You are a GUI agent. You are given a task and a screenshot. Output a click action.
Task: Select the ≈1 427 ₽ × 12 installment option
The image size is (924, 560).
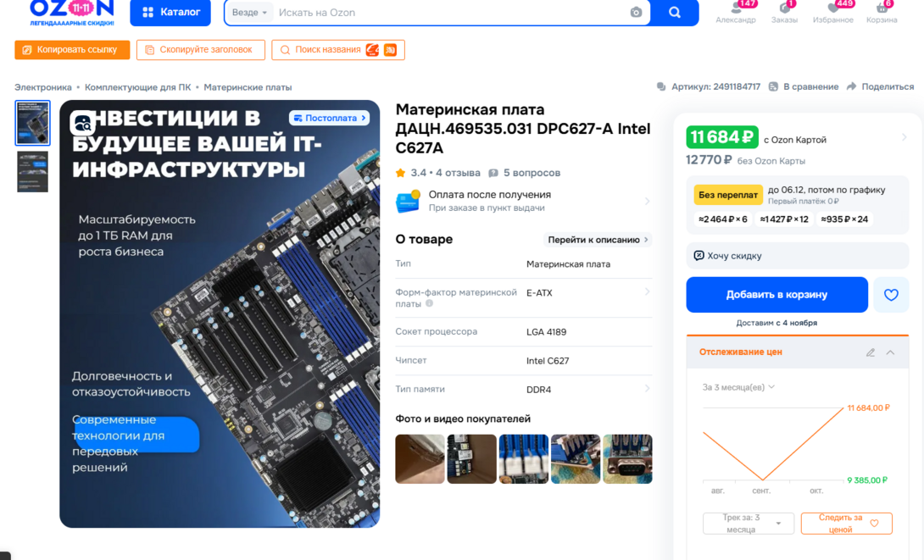784,219
